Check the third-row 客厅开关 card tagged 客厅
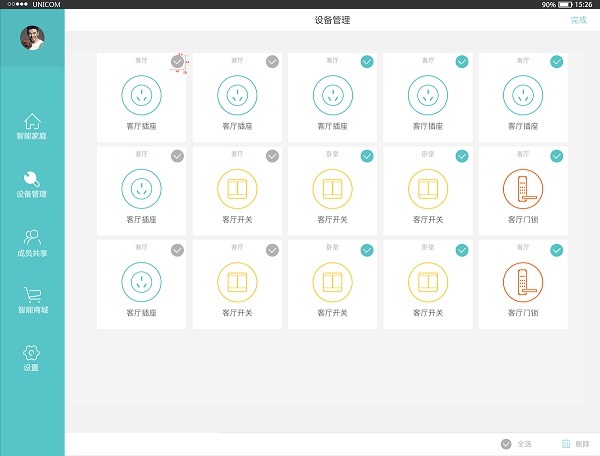 272,250
